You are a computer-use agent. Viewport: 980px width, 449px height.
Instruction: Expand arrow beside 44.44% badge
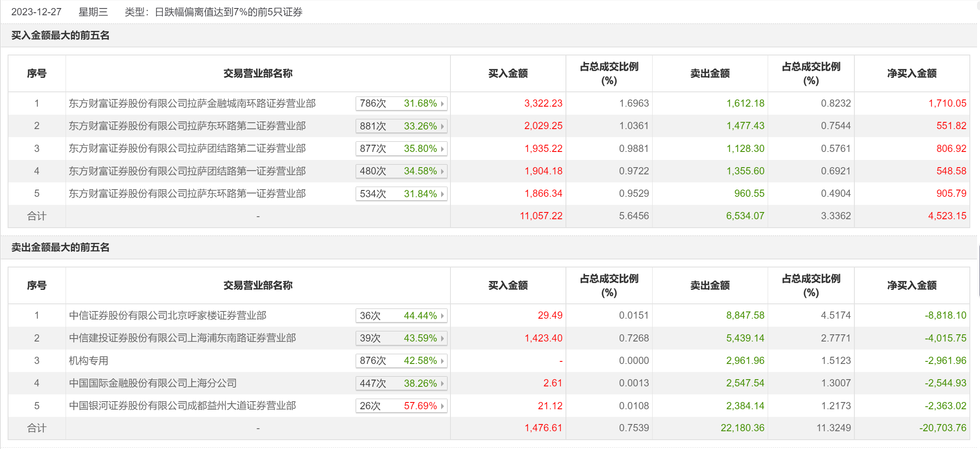442,316
